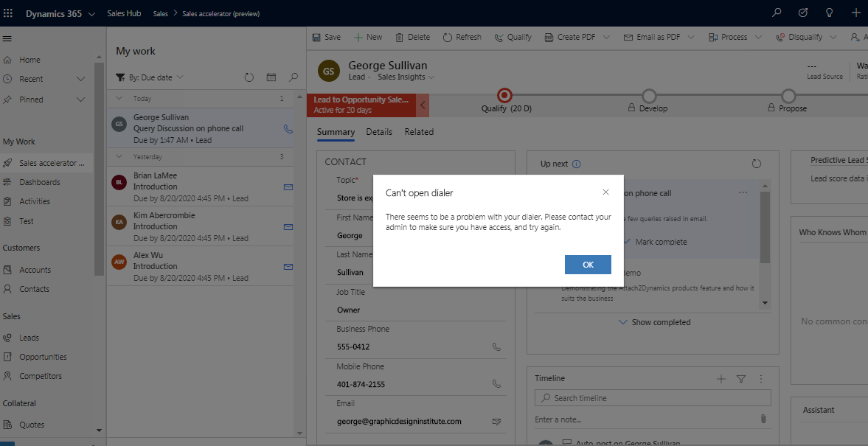
Task: Click email icon on Brian LaMee item
Action: click(288, 187)
